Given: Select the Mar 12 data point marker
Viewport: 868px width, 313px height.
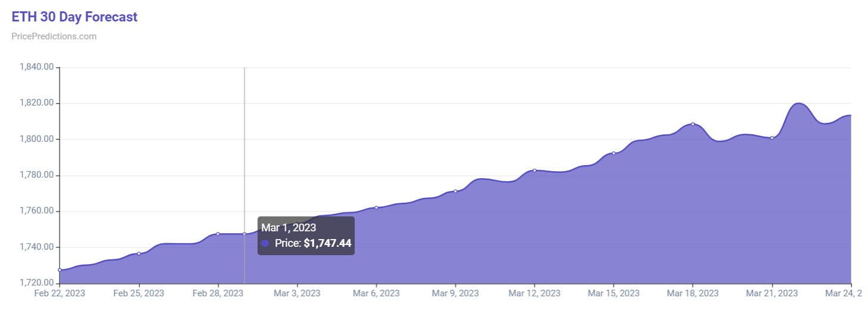Looking at the screenshot, I should pyautogui.click(x=535, y=171).
